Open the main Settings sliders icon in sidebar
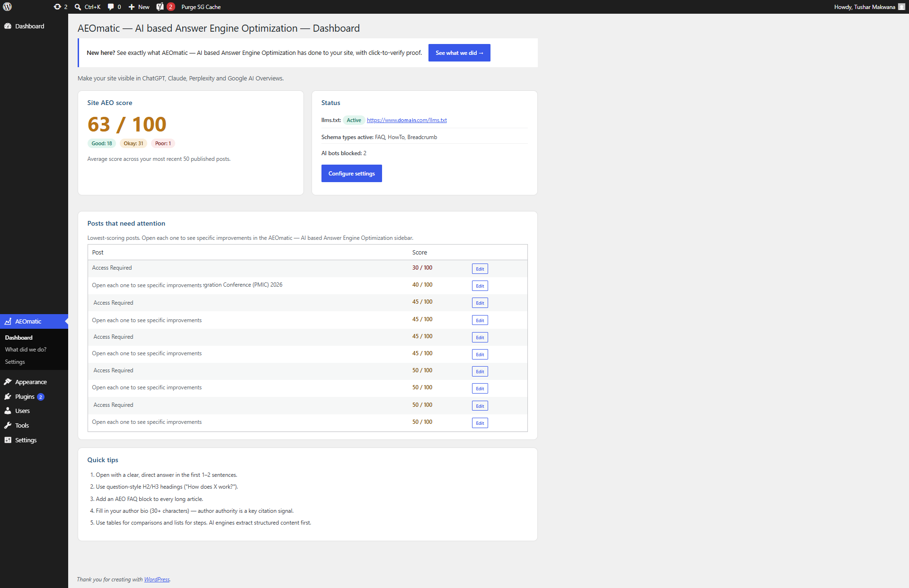The width and height of the screenshot is (909, 588). 8,440
